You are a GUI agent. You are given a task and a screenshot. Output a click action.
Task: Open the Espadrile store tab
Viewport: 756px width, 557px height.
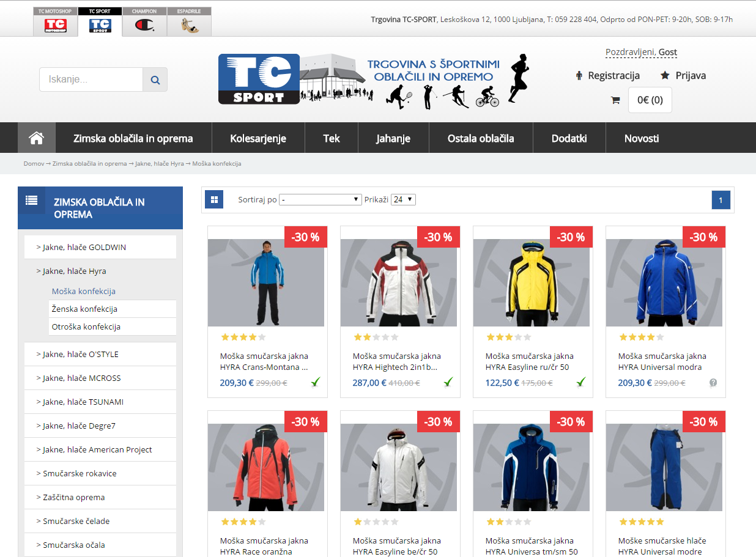(189, 21)
